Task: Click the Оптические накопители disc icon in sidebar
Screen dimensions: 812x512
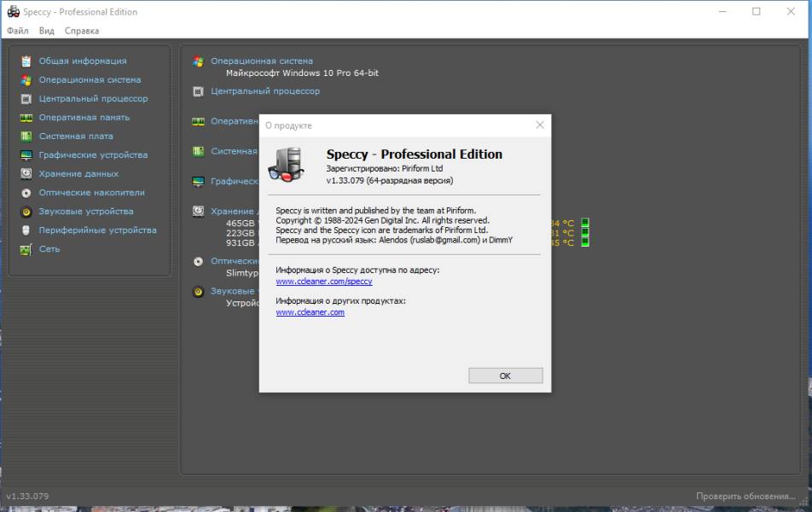Action: [26, 193]
